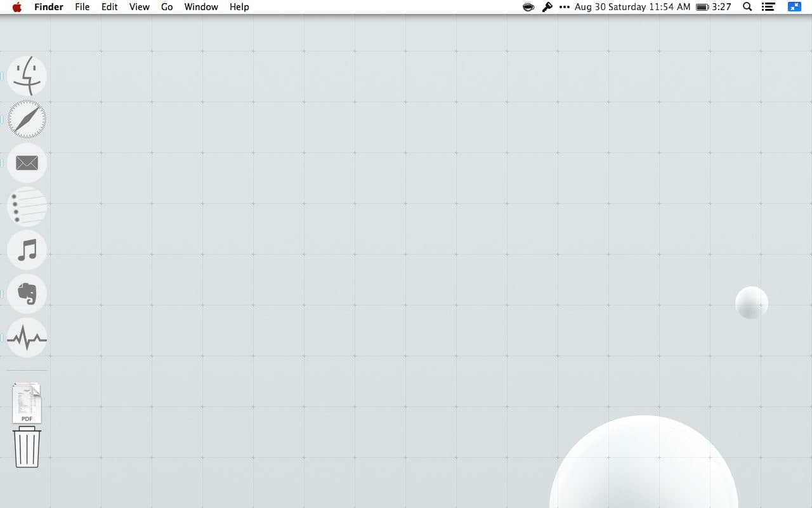
Task: Expand the three-dots menu bar item
Action: [565, 7]
